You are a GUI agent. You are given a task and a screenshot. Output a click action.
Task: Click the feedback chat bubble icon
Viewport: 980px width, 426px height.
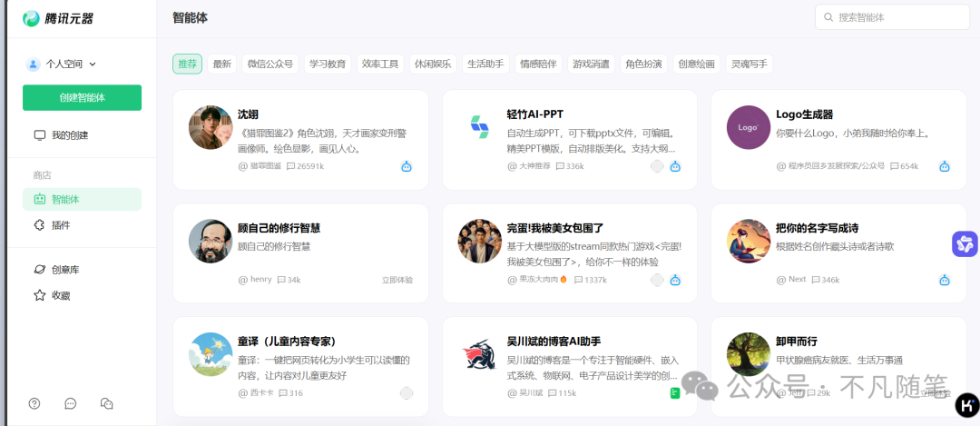click(x=71, y=403)
